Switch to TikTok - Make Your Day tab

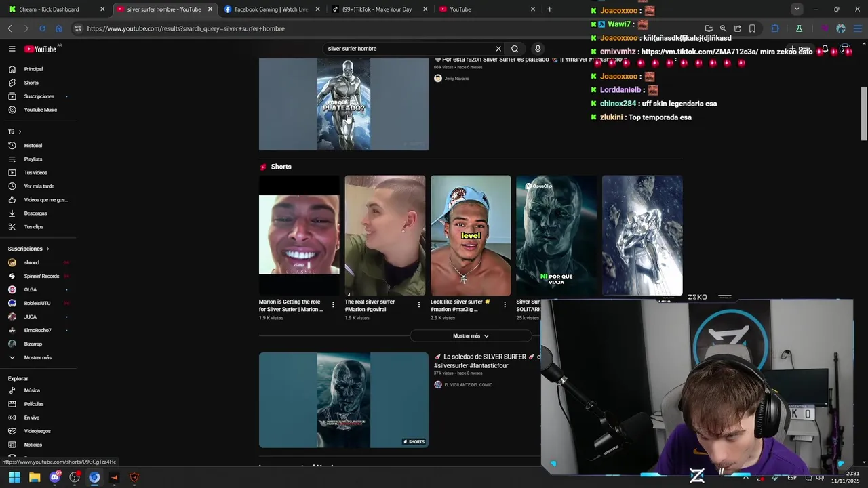(380, 9)
